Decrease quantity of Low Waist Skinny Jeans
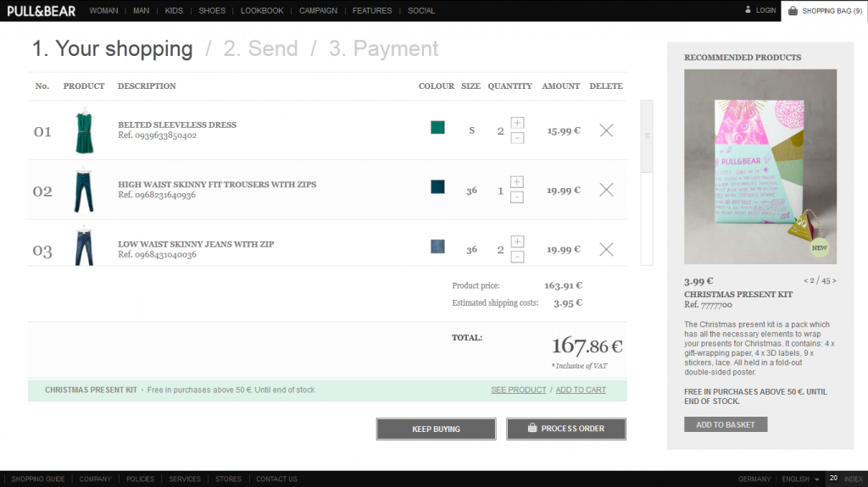This screenshot has width=868, height=487. [x=517, y=257]
